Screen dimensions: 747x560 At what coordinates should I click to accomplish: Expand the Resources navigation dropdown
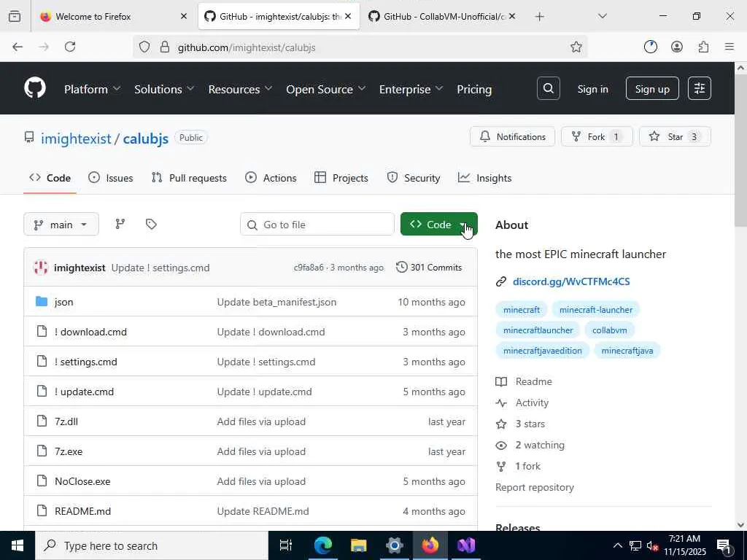(240, 89)
